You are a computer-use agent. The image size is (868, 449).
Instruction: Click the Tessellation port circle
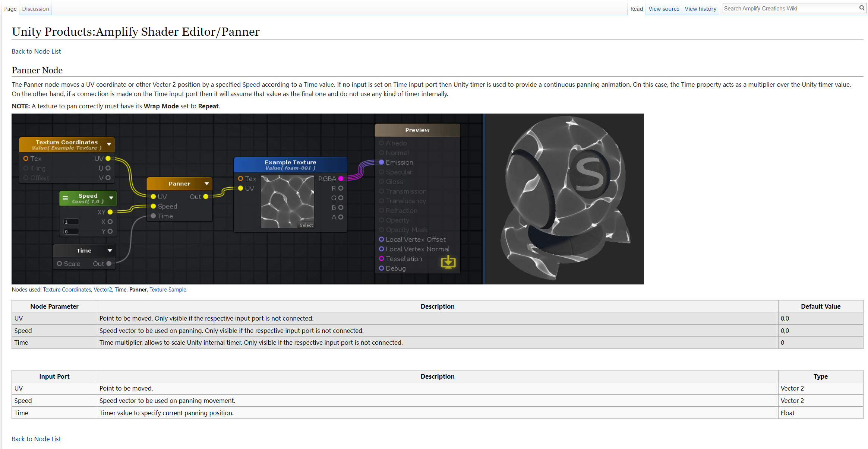[381, 259]
